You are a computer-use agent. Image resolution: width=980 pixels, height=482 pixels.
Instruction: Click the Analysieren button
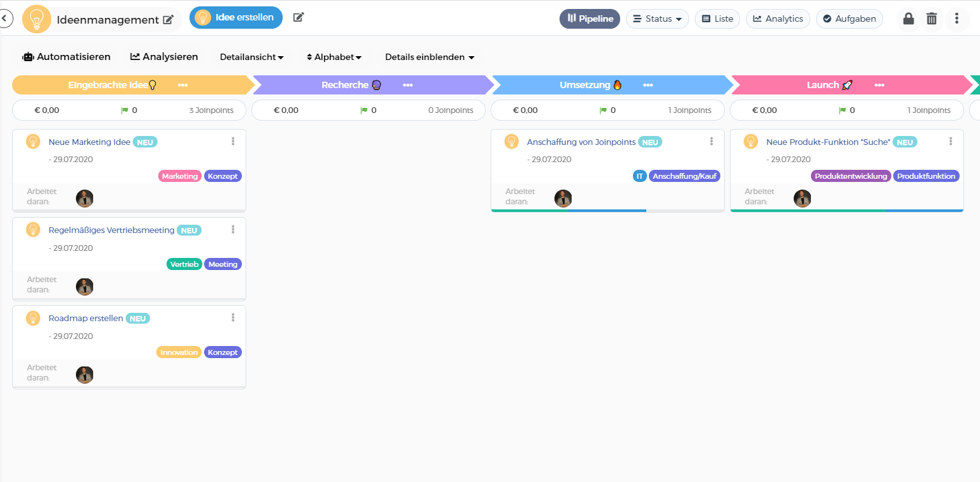pyautogui.click(x=164, y=57)
